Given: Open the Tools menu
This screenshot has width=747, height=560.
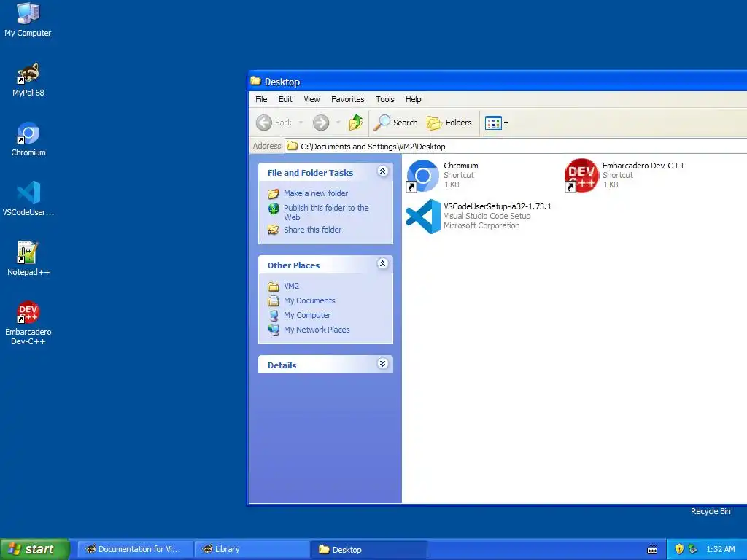Looking at the screenshot, I should [x=385, y=99].
